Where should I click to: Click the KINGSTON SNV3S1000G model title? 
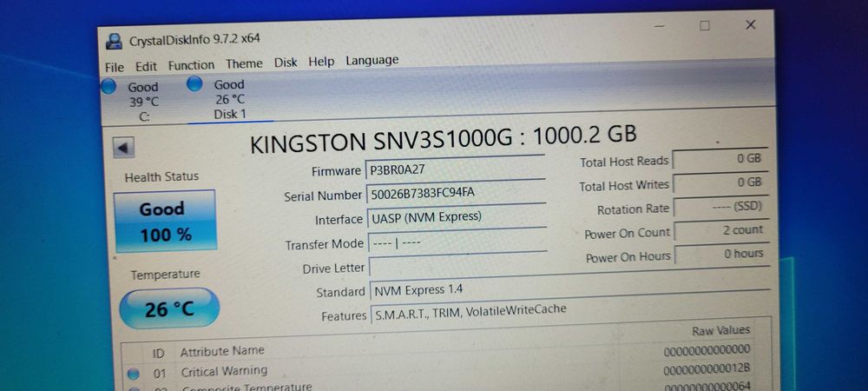tap(444, 140)
